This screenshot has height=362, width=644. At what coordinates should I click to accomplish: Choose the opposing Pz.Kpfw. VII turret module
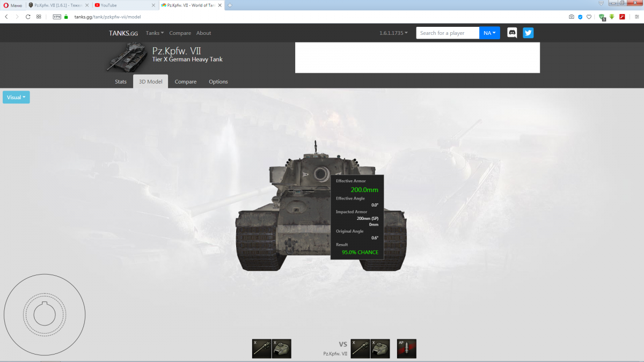tap(380, 349)
